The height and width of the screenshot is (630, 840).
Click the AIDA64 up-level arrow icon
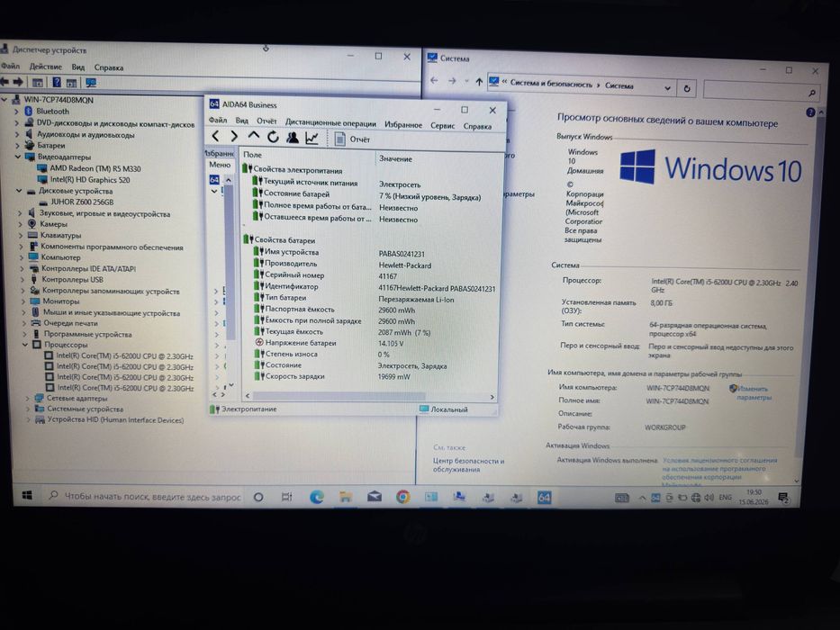(253, 137)
